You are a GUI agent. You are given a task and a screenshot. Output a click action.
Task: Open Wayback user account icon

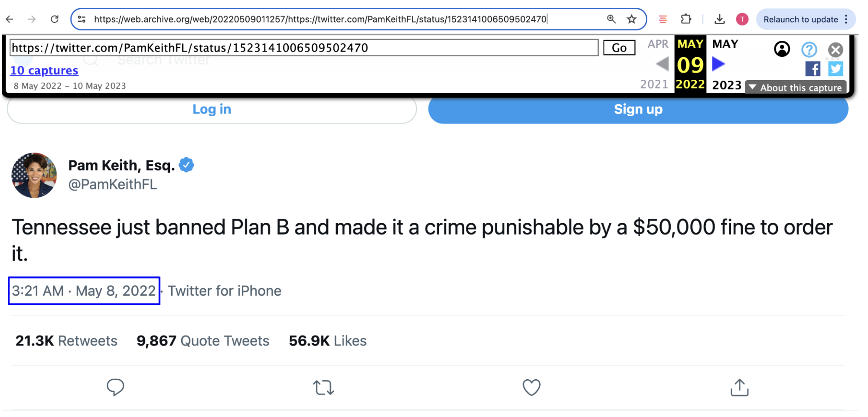(x=782, y=49)
